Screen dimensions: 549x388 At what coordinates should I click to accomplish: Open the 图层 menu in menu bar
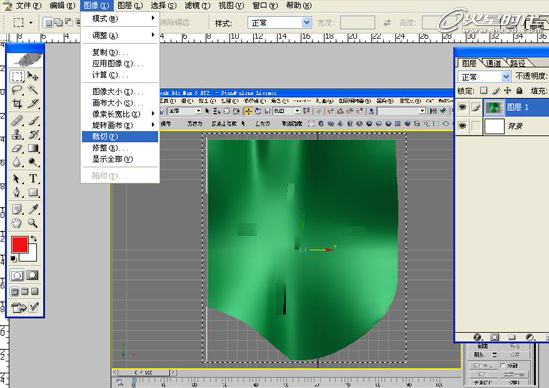click(x=130, y=6)
